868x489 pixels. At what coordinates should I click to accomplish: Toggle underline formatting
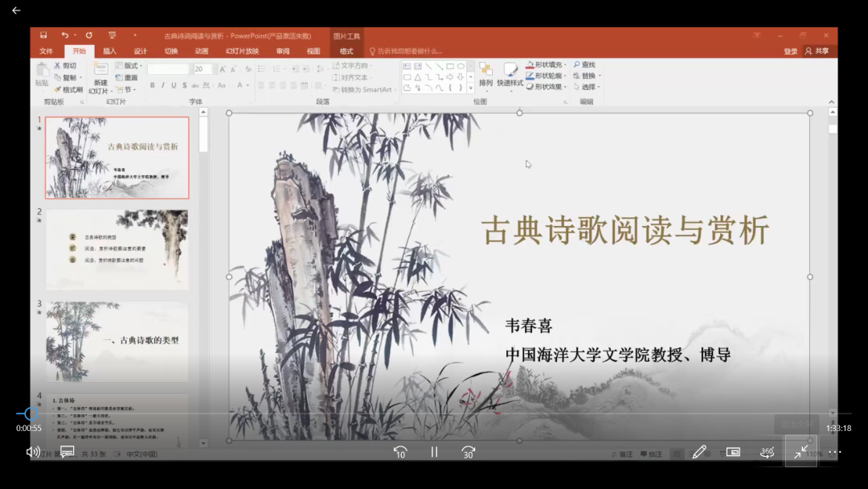pos(174,85)
